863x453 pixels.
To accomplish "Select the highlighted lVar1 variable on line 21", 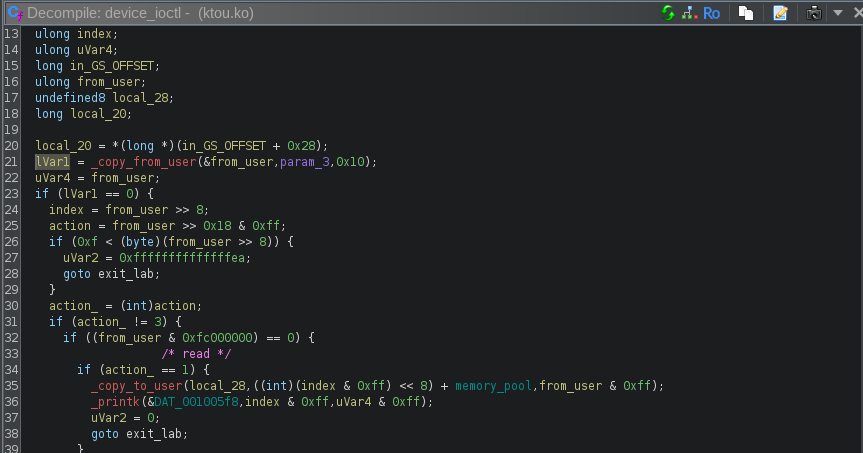I will (52, 162).
